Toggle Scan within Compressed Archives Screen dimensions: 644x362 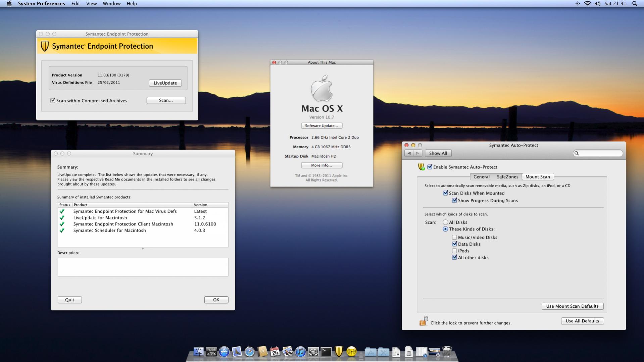(53, 100)
